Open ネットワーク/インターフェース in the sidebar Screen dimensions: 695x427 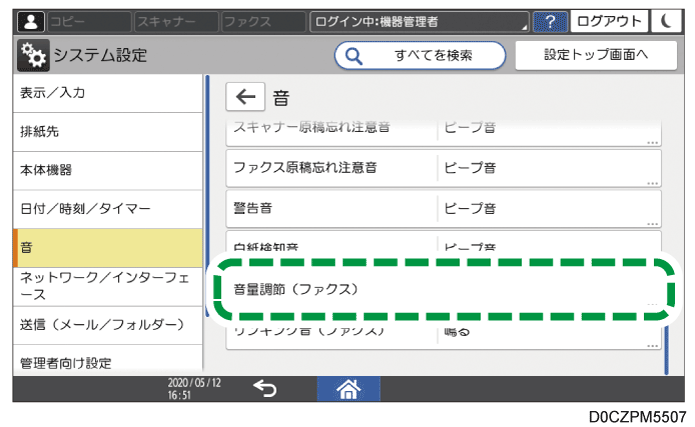pos(108,286)
